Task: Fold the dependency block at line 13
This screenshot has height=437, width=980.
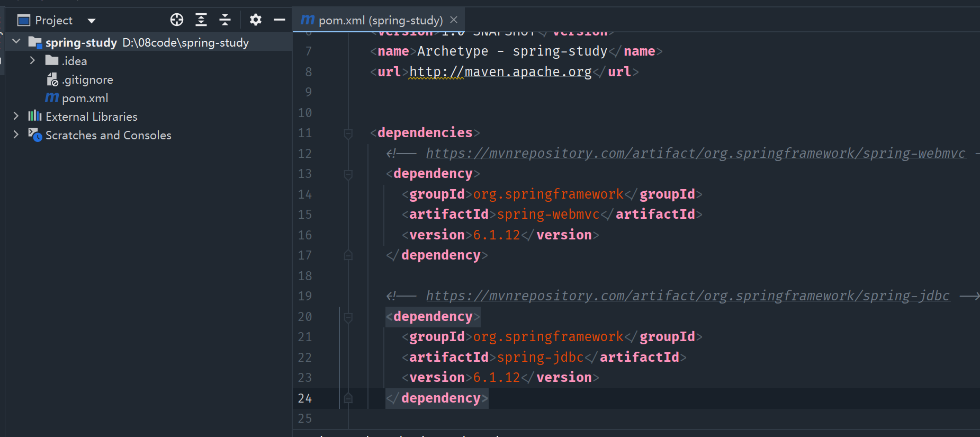Action: click(x=348, y=174)
